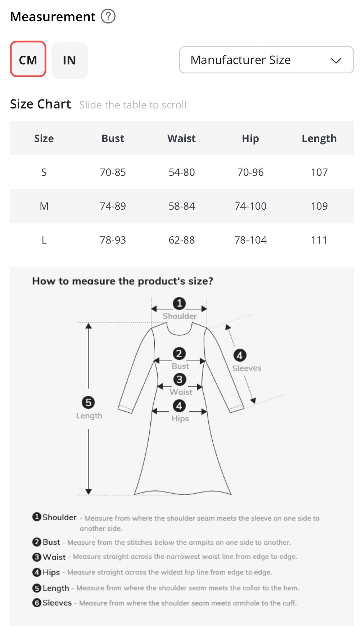Open the Measurement help question-mark icon
Screen dimensions: 364x626
tap(108, 17)
